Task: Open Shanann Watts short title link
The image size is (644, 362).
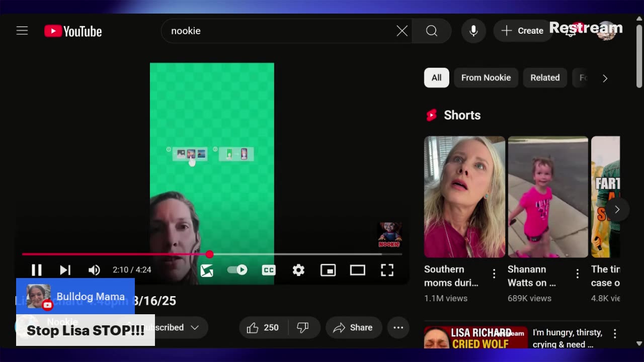Action: 532,276
